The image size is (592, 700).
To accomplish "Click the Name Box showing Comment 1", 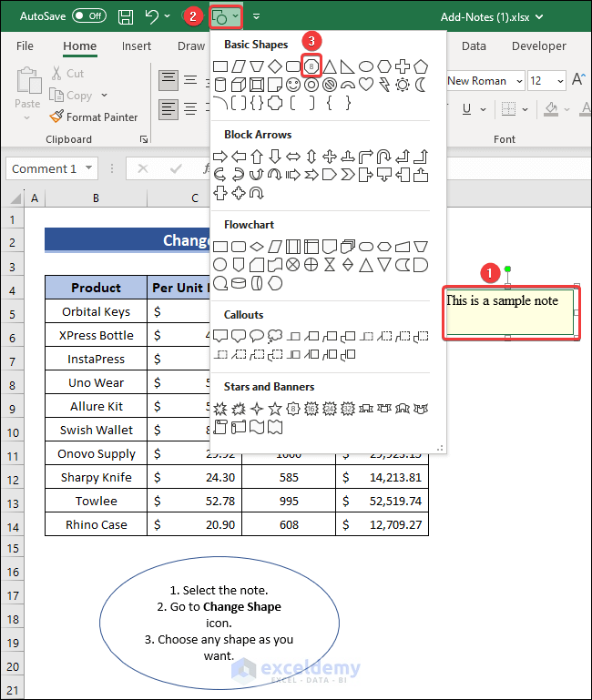I will click(45, 168).
